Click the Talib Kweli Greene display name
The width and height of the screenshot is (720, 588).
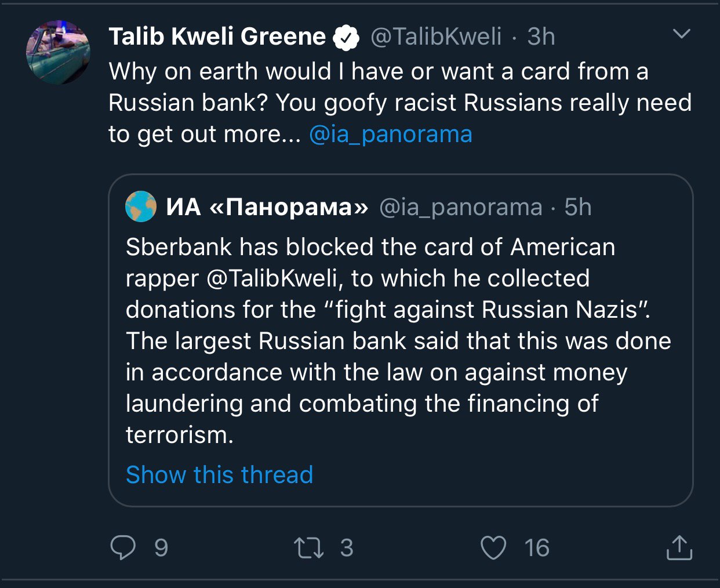(x=217, y=37)
